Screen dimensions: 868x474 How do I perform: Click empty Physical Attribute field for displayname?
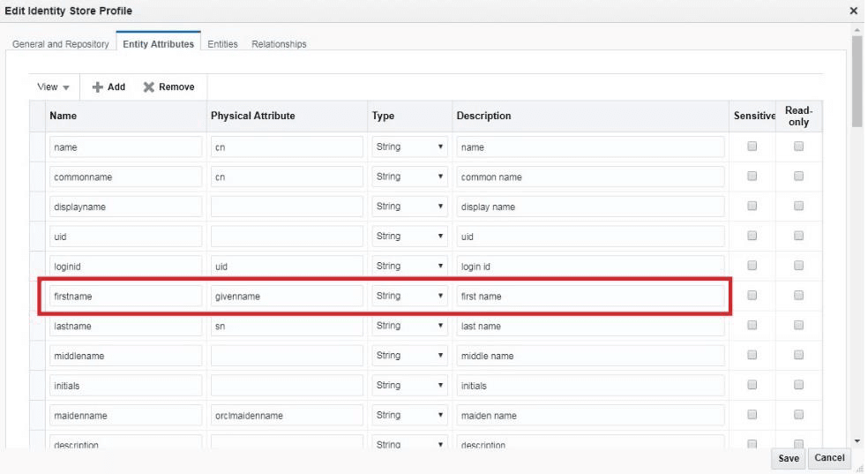pos(287,207)
